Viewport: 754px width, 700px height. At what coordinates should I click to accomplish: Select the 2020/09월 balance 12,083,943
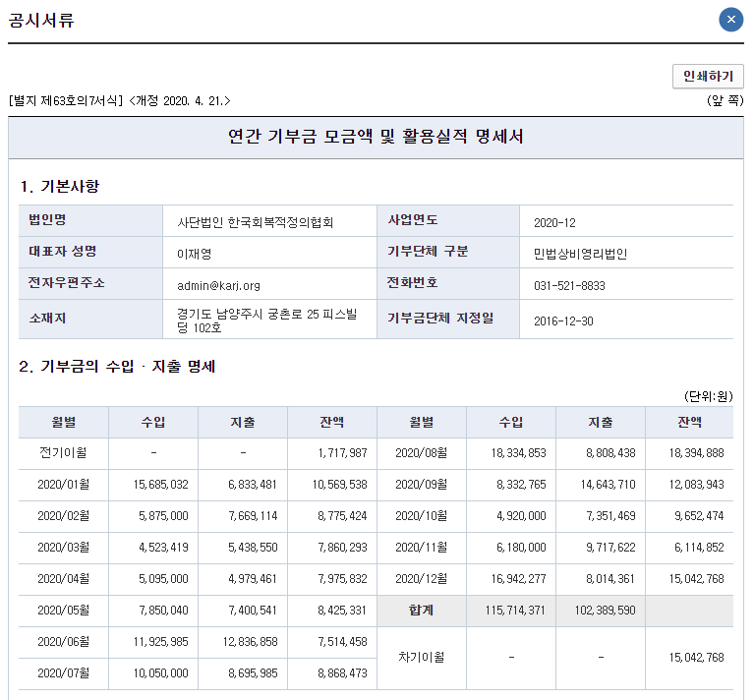[x=696, y=484]
